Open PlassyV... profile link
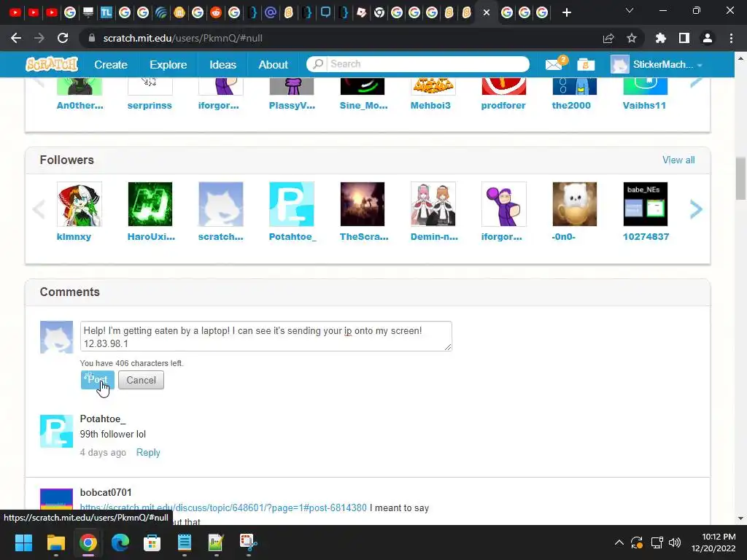Viewport: 747px width, 560px height. 292,105
